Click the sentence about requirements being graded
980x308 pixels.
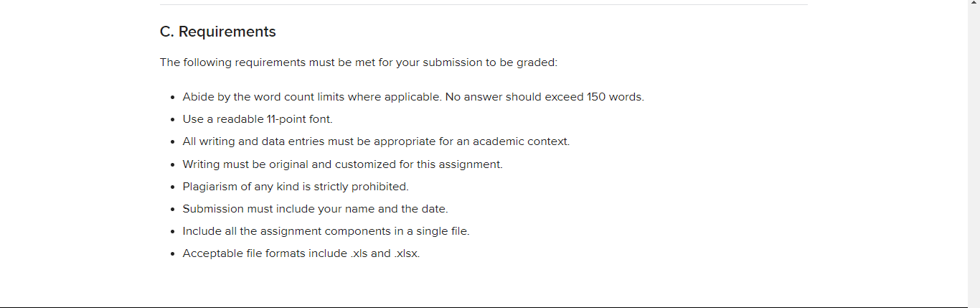359,62
